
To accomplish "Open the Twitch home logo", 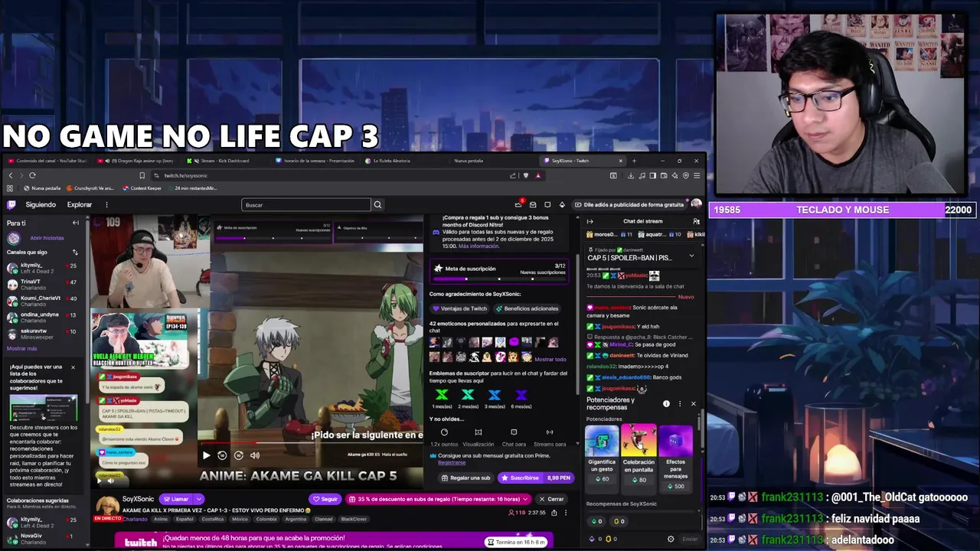I will pyautogui.click(x=11, y=205).
